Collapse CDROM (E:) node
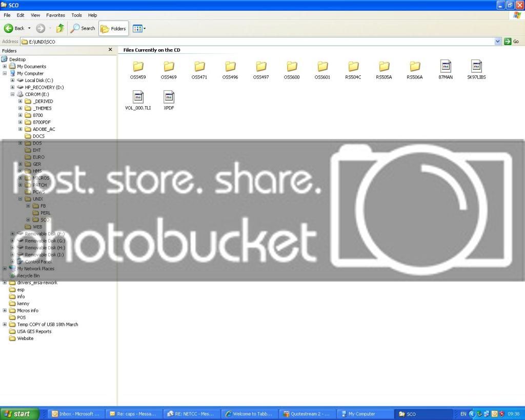Screen dimensions: 525x420 pos(12,94)
